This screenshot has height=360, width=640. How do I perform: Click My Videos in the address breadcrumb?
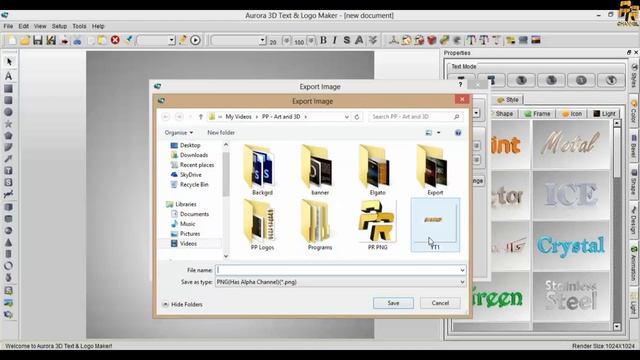[238, 117]
